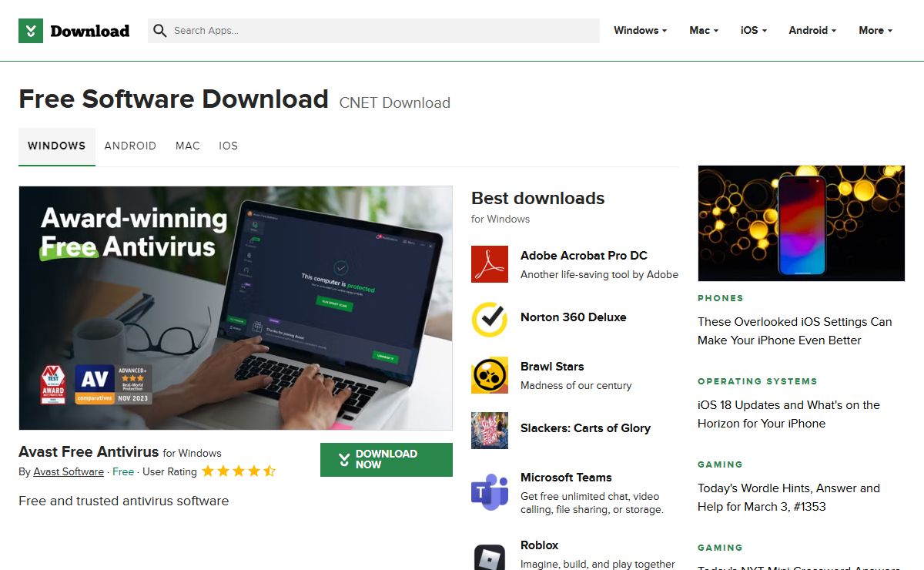924x570 pixels.
Task: Open the More dropdown menu
Action: [x=875, y=31]
